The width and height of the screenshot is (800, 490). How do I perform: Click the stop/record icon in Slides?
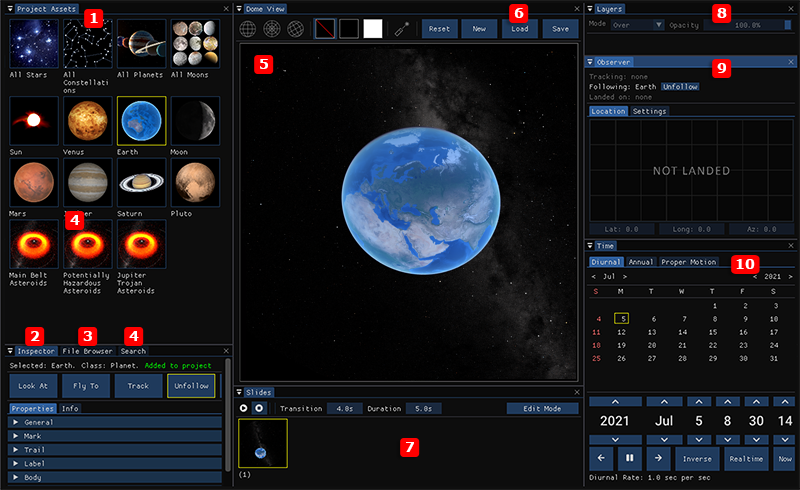pyautogui.click(x=259, y=408)
